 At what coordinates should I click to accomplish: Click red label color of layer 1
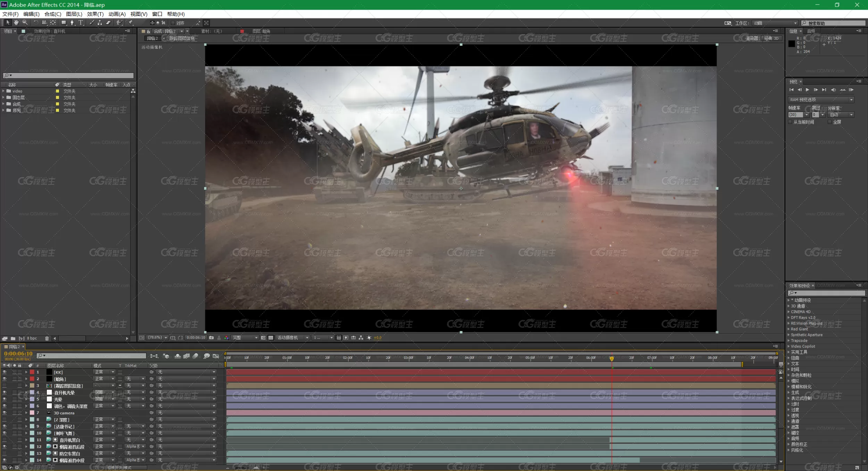click(x=32, y=372)
